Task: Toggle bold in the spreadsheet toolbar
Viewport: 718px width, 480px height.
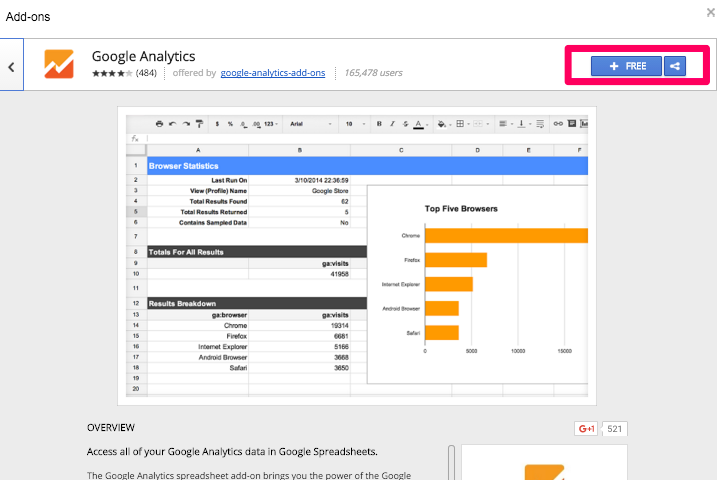Action: [x=380, y=124]
